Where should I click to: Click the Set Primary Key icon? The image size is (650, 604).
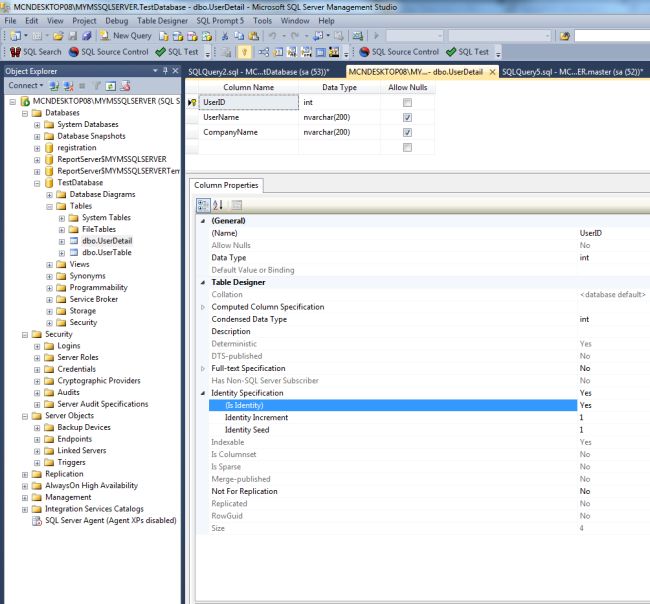click(244, 52)
